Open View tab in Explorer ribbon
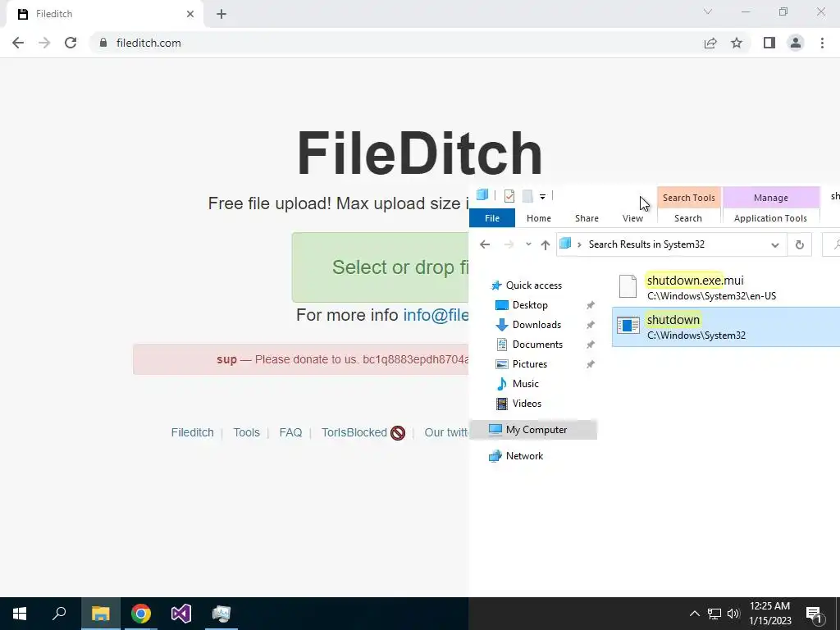The height and width of the screenshot is (630, 840). (x=632, y=218)
